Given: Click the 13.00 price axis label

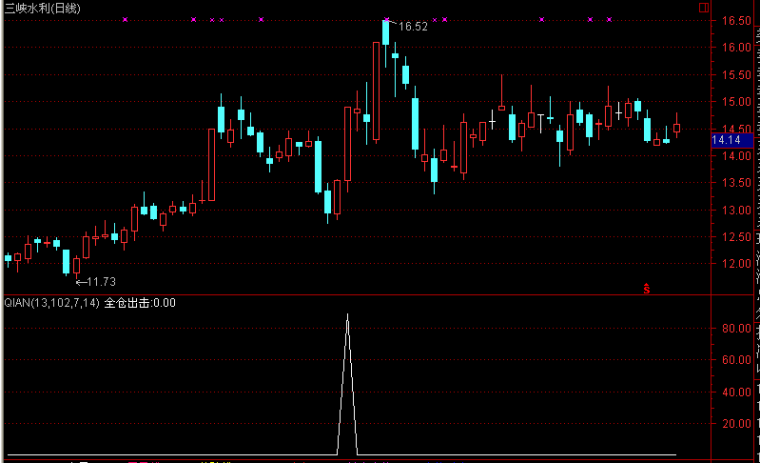Looking at the screenshot, I should pos(736,210).
